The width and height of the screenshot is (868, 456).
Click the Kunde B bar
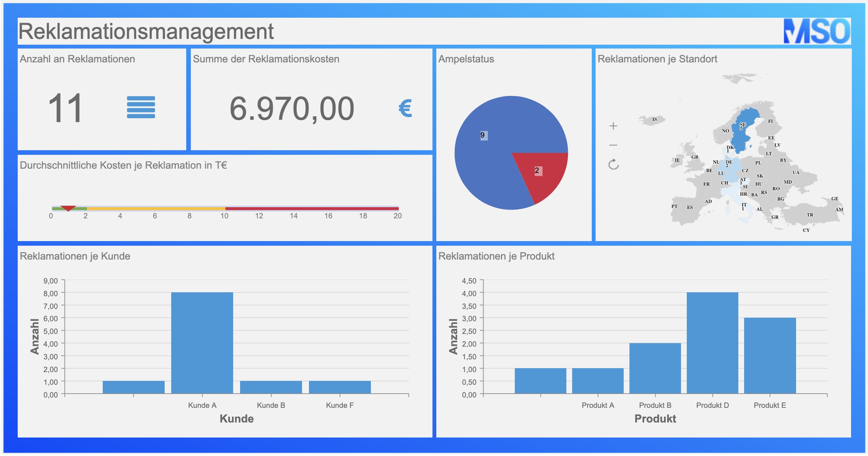pyautogui.click(x=271, y=387)
